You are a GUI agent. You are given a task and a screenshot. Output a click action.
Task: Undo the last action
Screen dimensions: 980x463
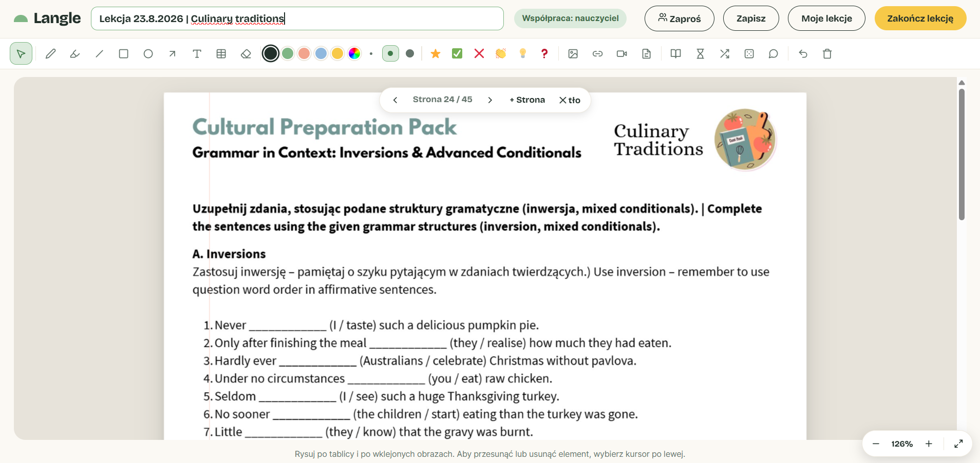coord(803,53)
